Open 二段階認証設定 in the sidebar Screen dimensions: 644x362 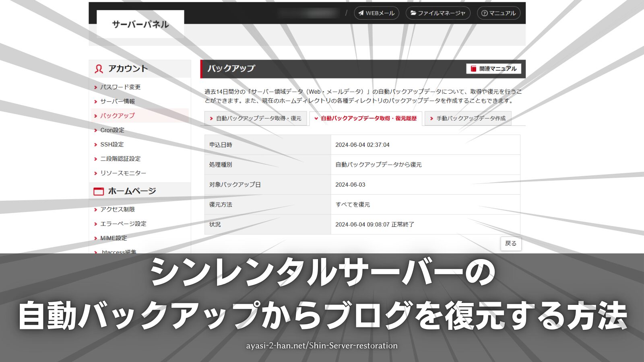(x=120, y=159)
